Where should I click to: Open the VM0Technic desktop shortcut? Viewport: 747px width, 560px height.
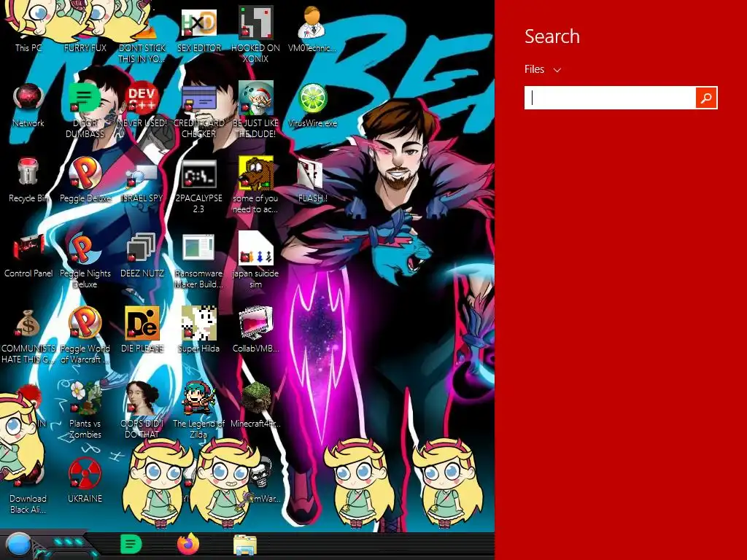[x=311, y=23]
